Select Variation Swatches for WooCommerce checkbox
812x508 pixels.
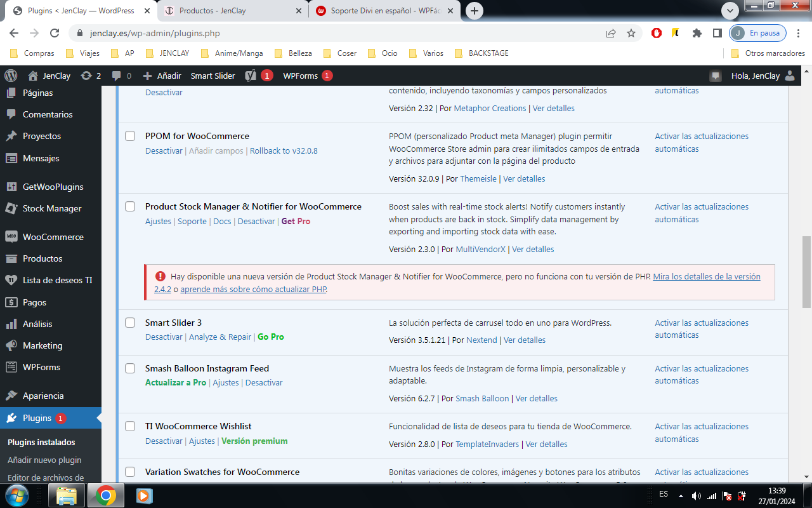(x=130, y=472)
